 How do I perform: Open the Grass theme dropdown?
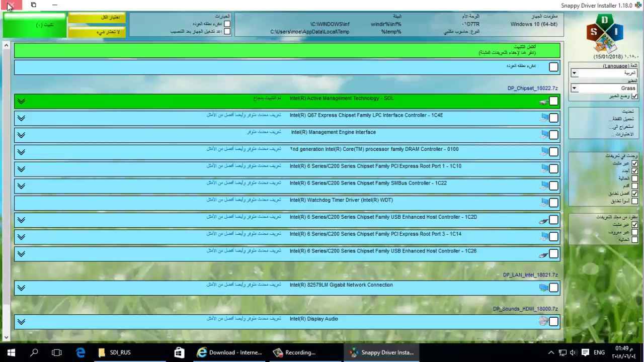574,88
